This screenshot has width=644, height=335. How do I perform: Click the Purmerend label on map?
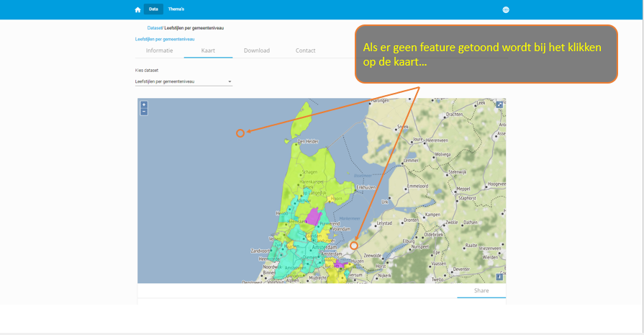point(330,224)
